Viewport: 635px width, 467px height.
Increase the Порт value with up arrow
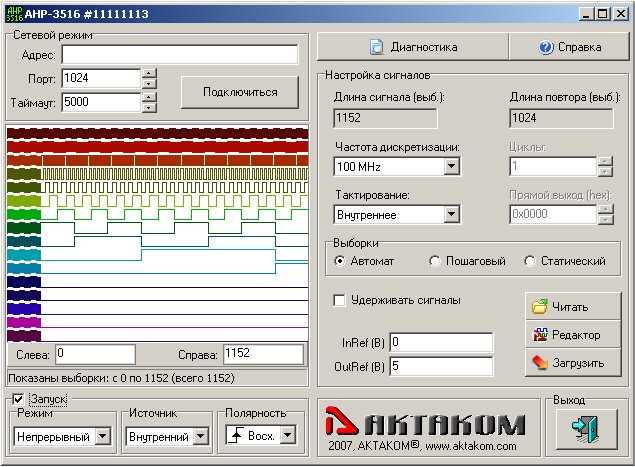click(149, 73)
